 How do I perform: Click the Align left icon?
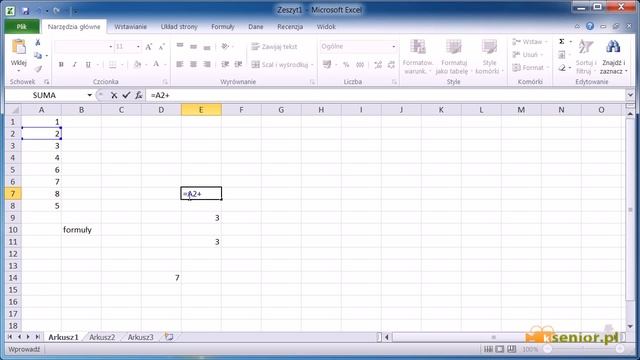click(x=180, y=64)
